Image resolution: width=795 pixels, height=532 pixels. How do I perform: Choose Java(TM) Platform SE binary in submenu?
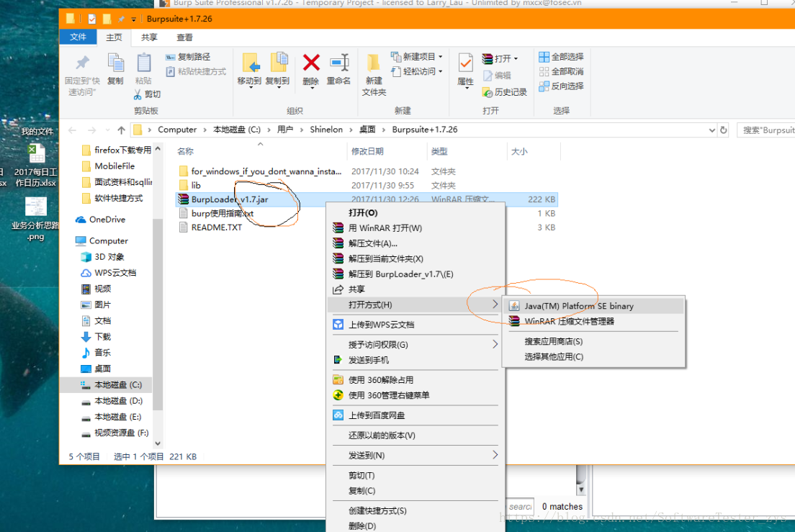[x=593, y=306]
